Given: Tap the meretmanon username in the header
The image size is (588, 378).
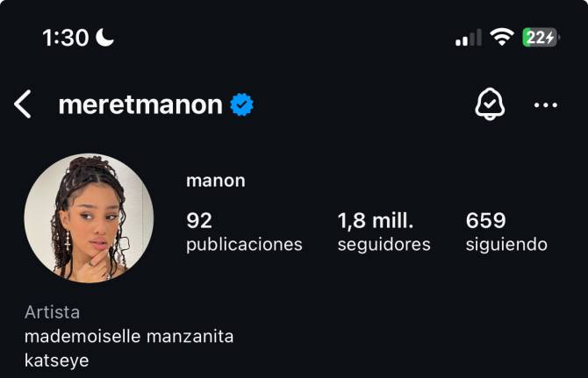Looking at the screenshot, I should (x=140, y=105).
